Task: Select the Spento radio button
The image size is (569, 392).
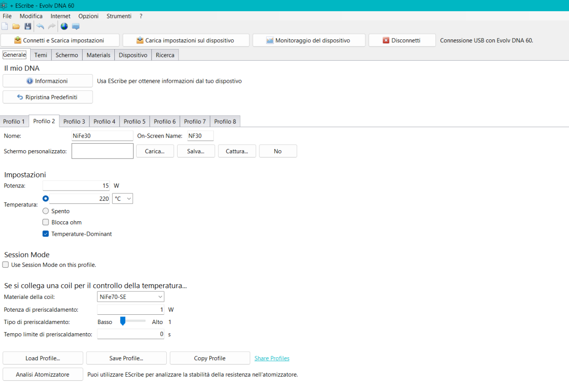Action: point(46,211)
